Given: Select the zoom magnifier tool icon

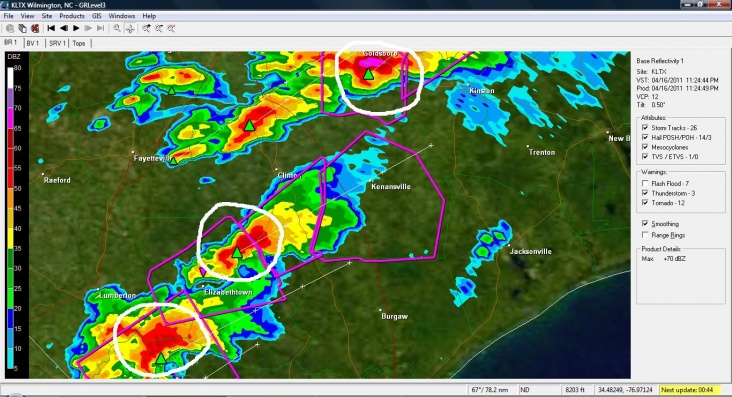Looking at the screenshot, I should pyautogui.click(x=117, y=28).
